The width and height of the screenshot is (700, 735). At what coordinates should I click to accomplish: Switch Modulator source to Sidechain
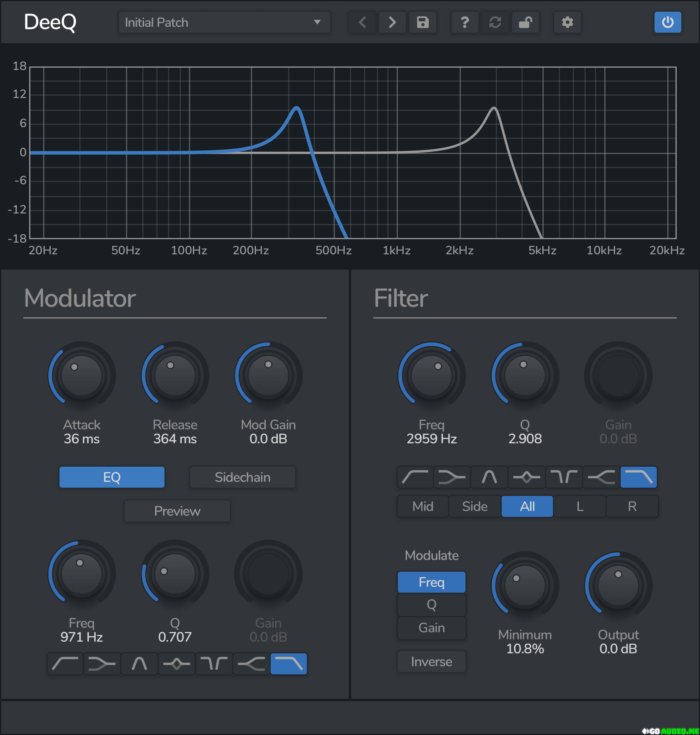[243, 477]
